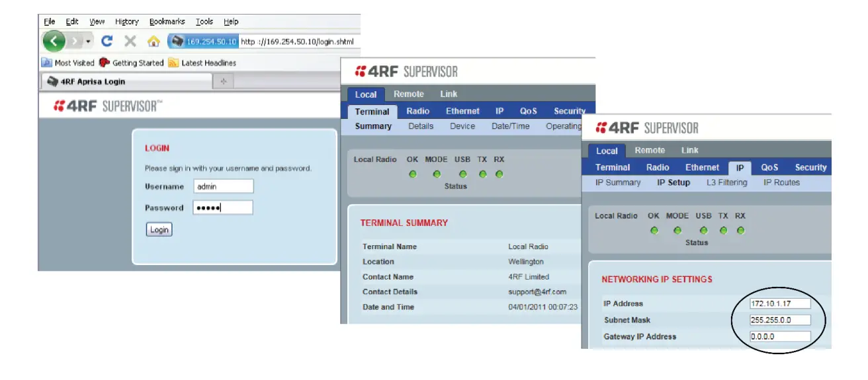Select Link tab in the IP Setup window

click(690, 150)
